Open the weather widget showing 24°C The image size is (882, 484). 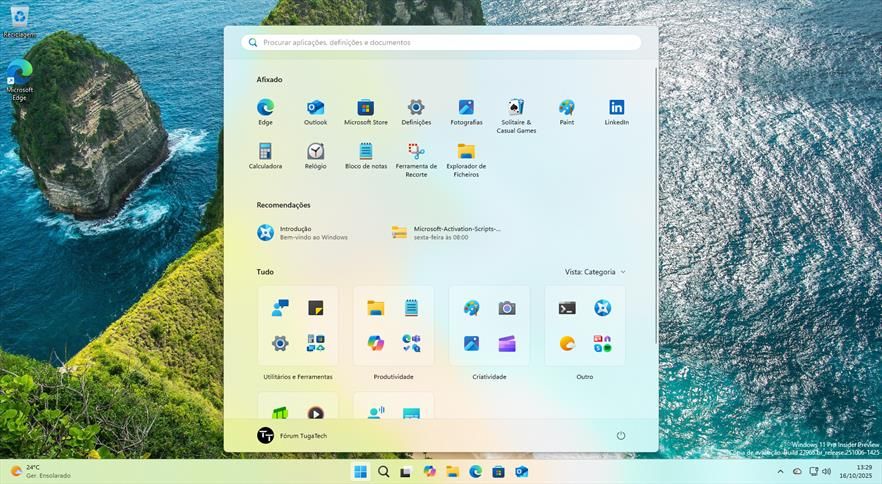coord(41,472)
